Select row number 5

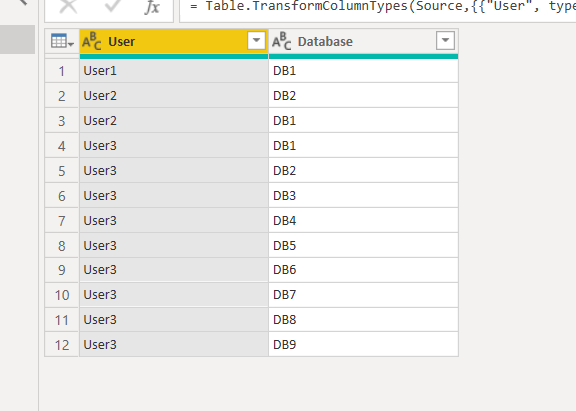pos(62,171)
